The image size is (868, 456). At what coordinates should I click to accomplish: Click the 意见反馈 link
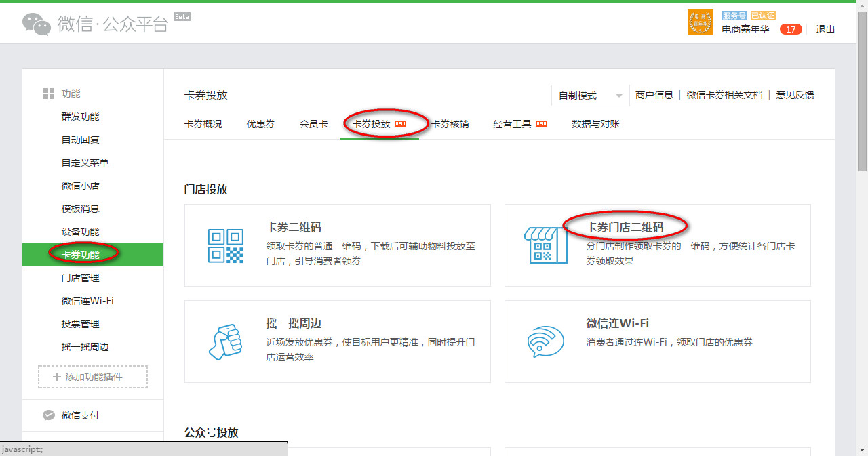(x=795, y=96)
